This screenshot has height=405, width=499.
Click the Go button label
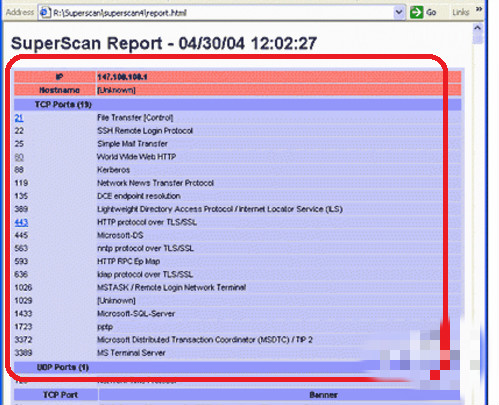[431, 12]
